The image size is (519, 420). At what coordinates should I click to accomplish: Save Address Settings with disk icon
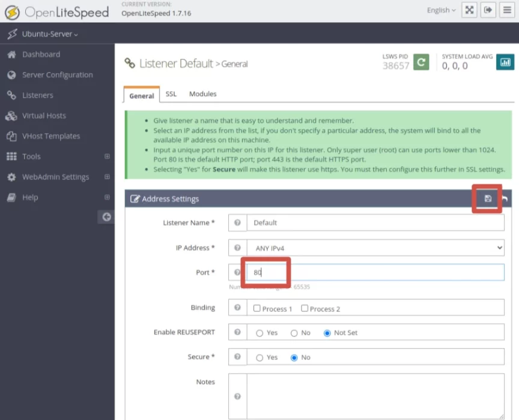pyautogui.click(x=488, y=199)
